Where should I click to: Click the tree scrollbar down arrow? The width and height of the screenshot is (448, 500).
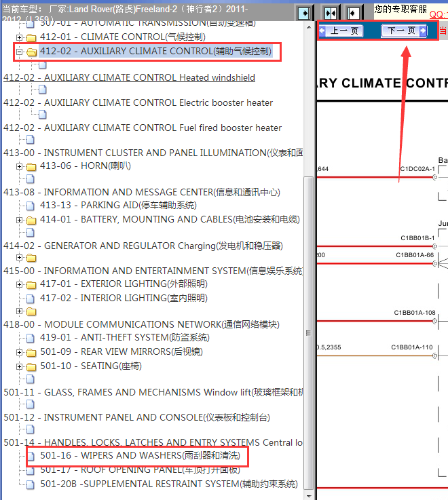click(x=309, y=496)
